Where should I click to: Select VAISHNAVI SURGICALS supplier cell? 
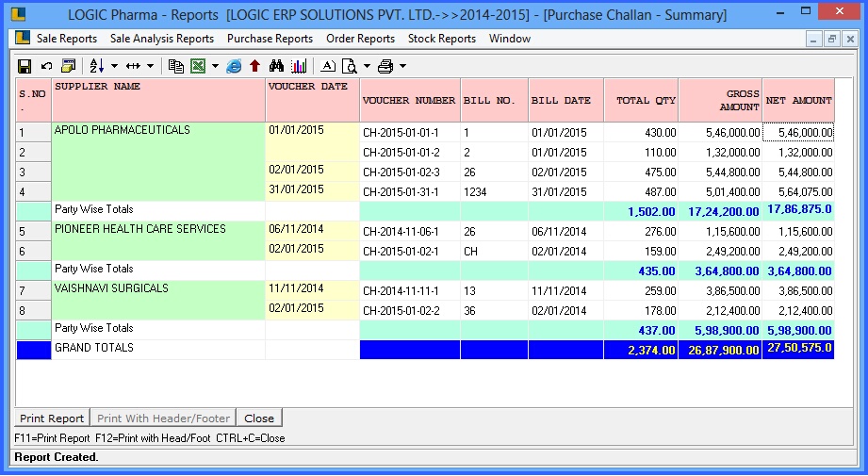158,300
